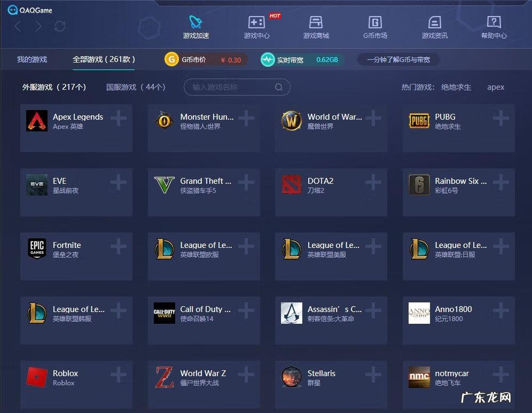Click the search magnifier icon
The height and width of the screenshot is (413, 532).
pyautogui.click(x=279, y=87)
